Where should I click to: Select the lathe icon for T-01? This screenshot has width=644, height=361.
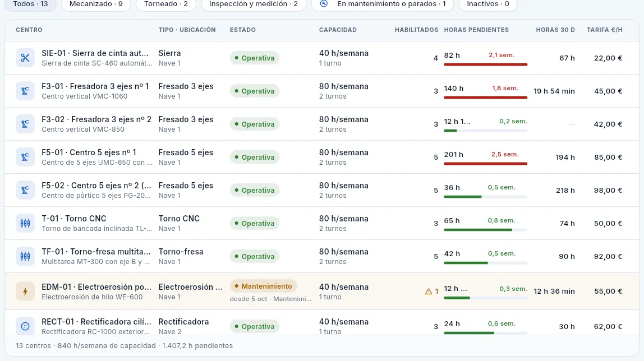(x=25, y=223)
